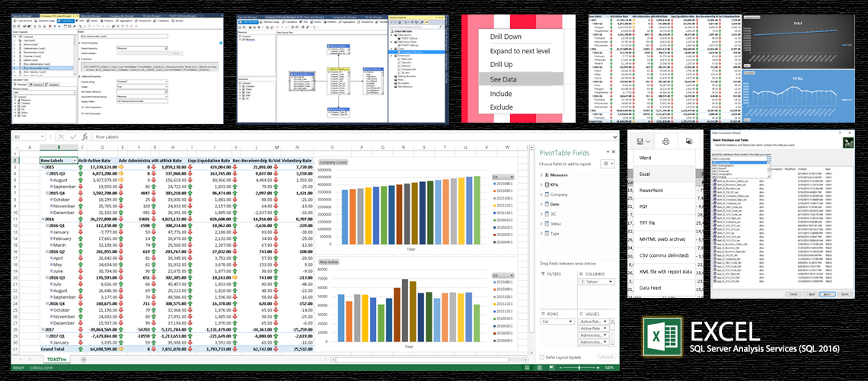Image resolution: width=868 pixels, height=381 pixels.
Task: Open task pane options arrow beside close
Action: click(x=607, y=152)
